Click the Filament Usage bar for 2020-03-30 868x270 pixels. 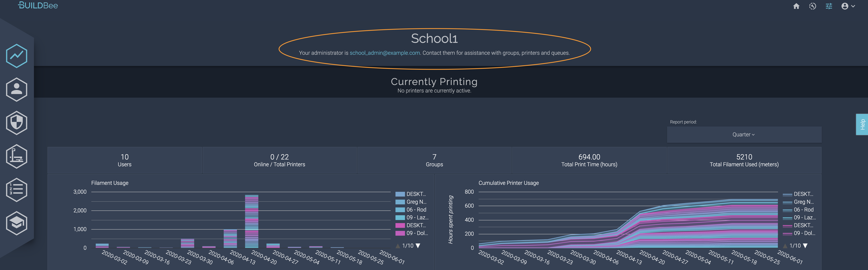pos(187,243)
